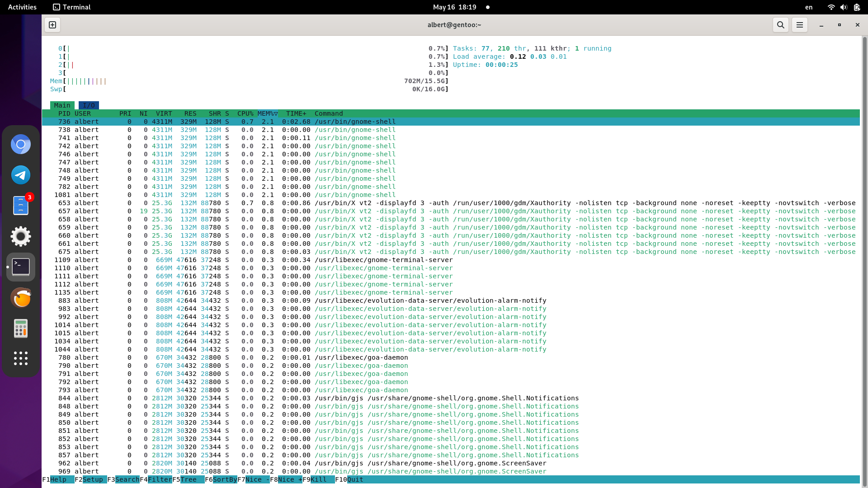Click the Tasks: 77 summary line
Screen dimensions: 868x488
coord(532,48)
